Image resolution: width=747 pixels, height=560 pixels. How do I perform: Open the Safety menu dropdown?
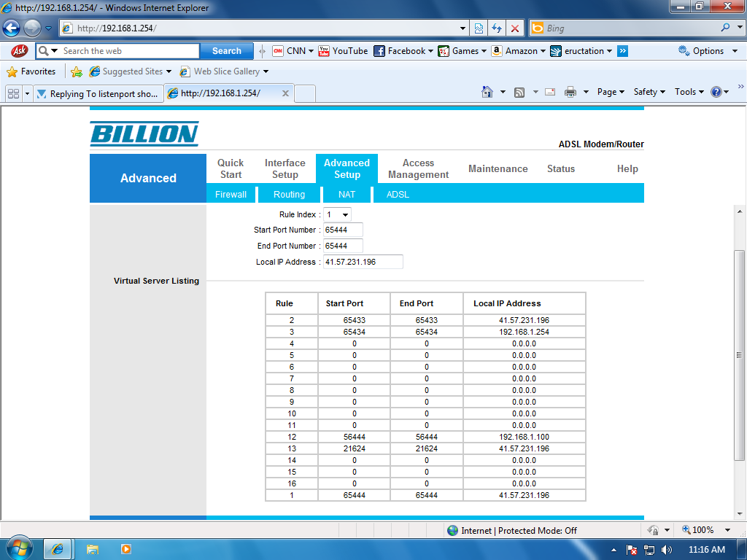[x=649, y=92]
